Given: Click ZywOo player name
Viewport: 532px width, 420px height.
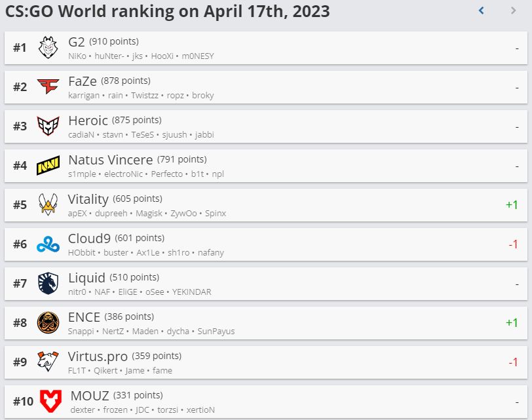Looking at the screenshot, I should [x=183, y=214].
